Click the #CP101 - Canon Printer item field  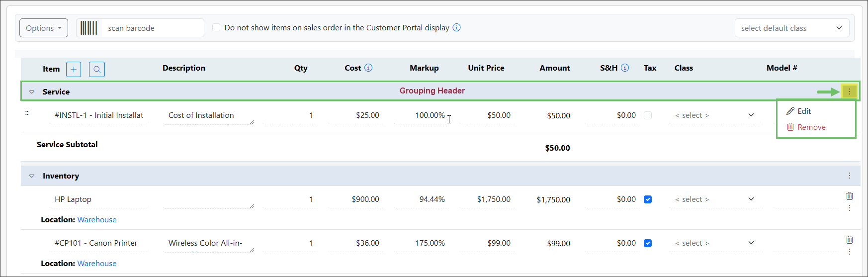point(99,243)
